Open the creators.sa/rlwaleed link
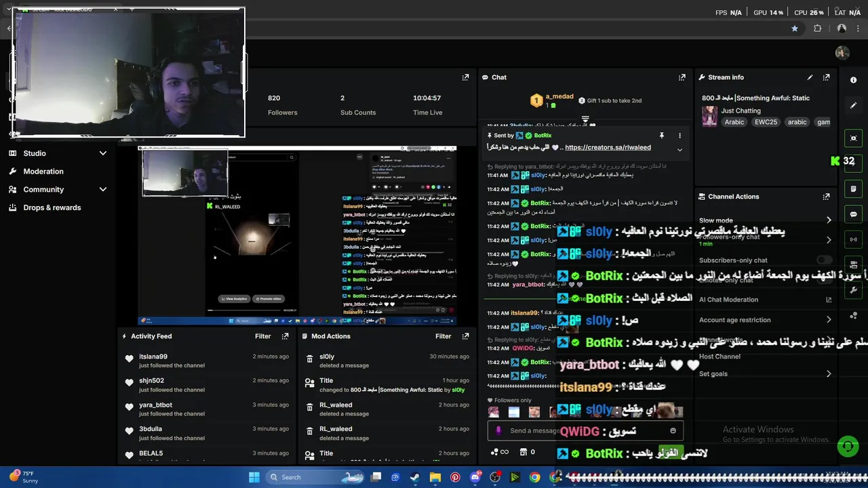Screen dimensions: 868x488 (608, 147)
